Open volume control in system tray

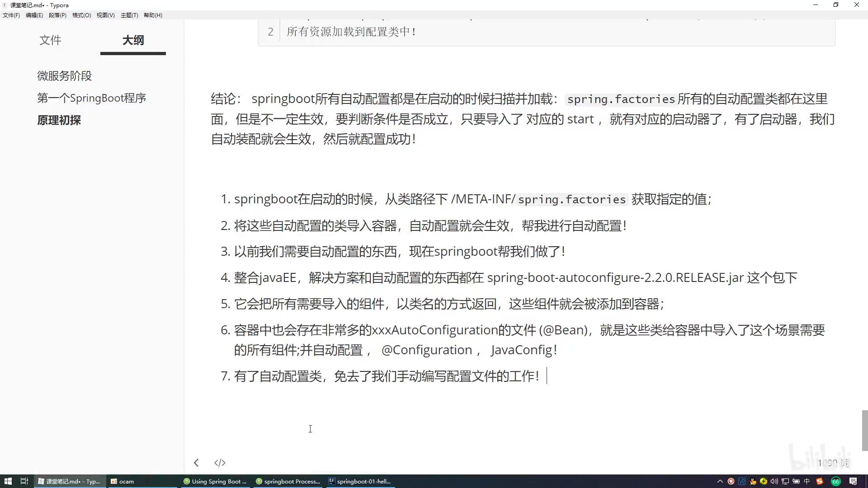pyautogui.click(x=774, y=481)
